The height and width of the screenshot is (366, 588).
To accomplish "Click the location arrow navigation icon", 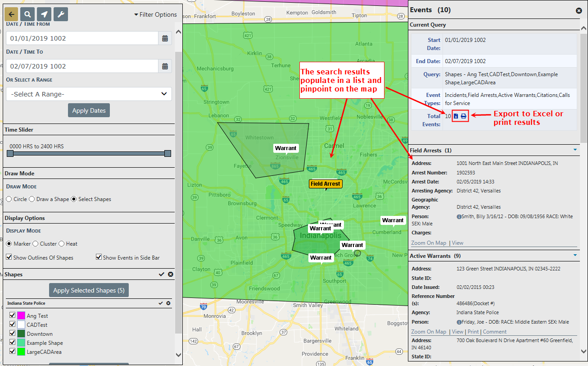I will tap(44, 14).
